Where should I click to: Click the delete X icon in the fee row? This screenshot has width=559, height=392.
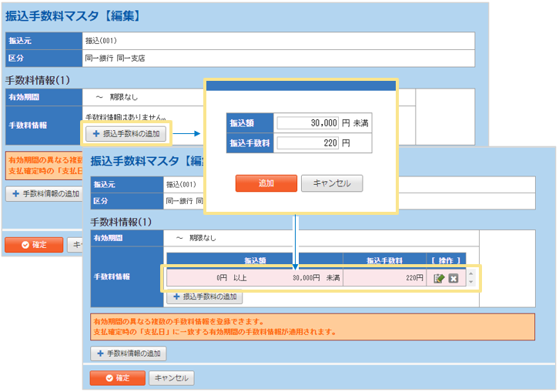click(454, 278)
